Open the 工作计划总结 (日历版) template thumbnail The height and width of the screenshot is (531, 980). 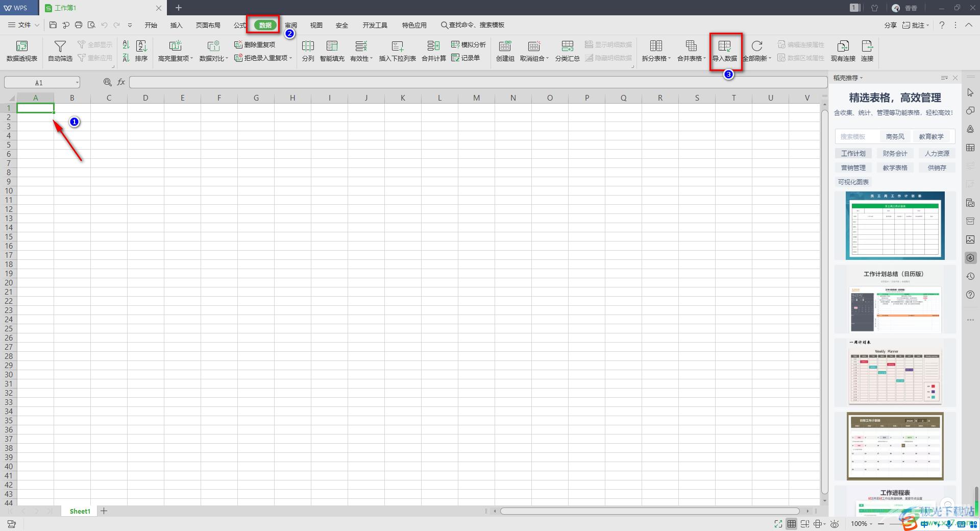tap(895, 300)
